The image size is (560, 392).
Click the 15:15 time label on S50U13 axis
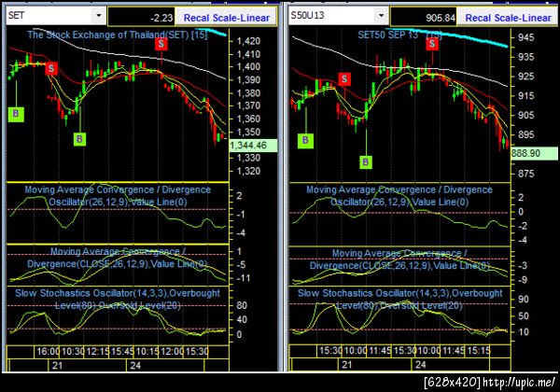[479, 351]
